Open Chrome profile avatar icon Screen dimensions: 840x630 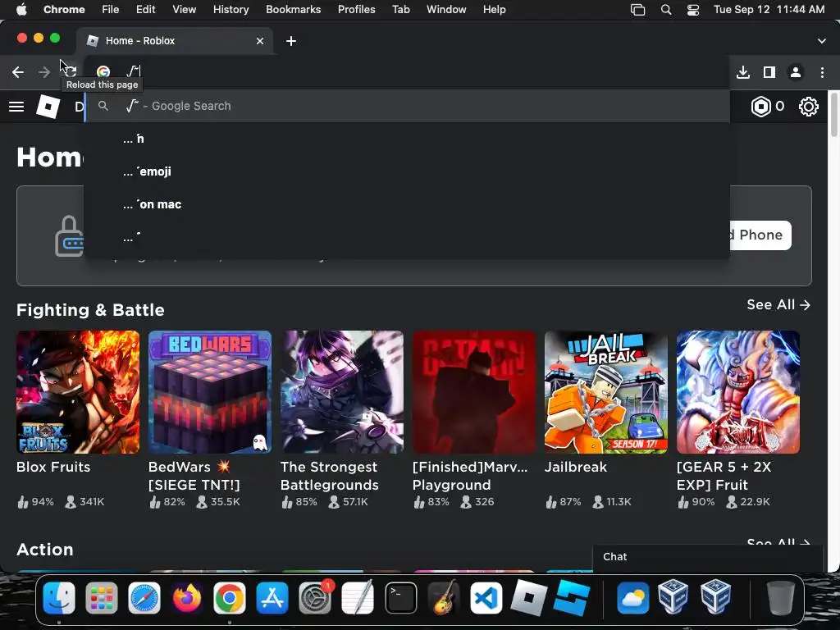(x=796, y=72)
